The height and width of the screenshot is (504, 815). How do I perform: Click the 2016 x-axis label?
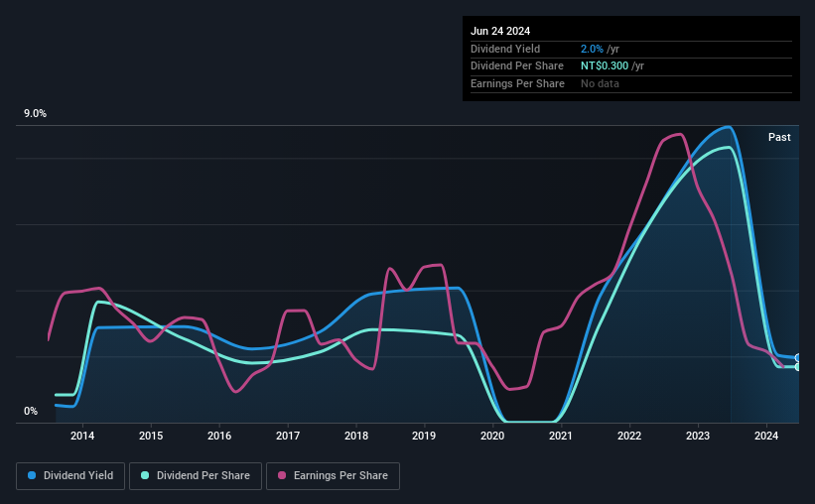[219, 436]
